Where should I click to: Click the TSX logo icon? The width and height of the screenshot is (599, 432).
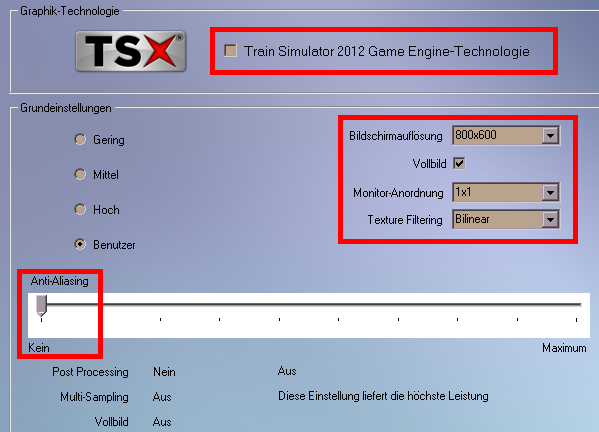(131, 51)
